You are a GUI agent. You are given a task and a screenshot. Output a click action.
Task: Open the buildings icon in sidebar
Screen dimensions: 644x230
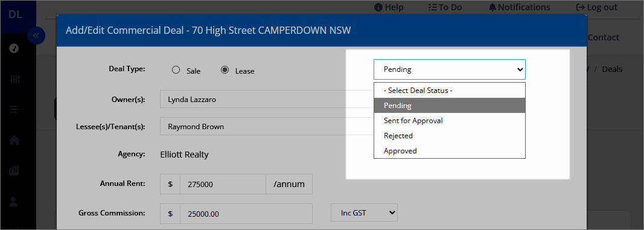(14, 171)
